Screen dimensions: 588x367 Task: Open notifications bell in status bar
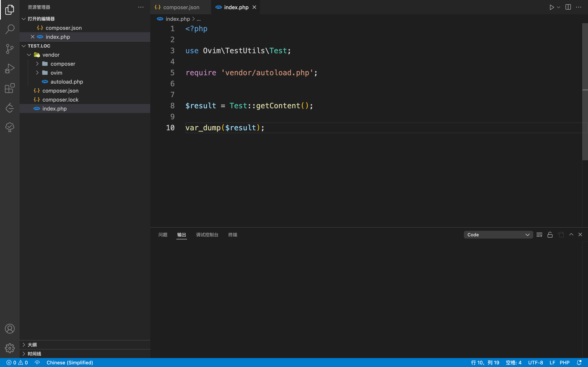[579, 362]
